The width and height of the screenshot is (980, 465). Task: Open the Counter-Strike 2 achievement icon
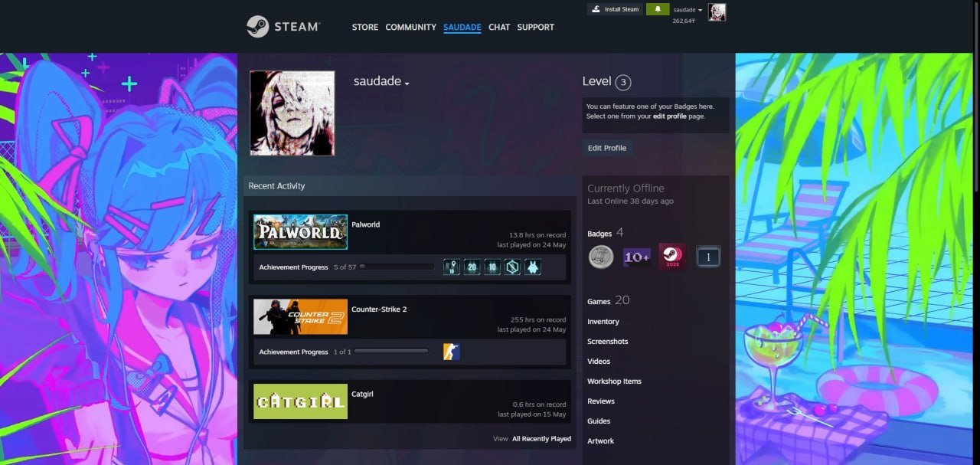tap(451, 352)
